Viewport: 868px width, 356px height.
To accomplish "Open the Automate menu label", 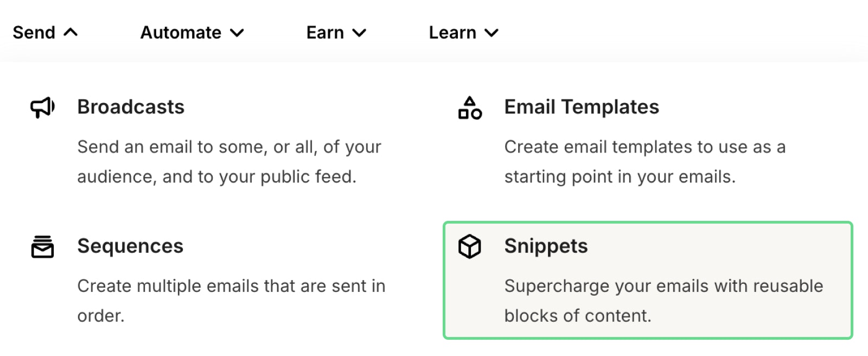I will click(181, 33).
